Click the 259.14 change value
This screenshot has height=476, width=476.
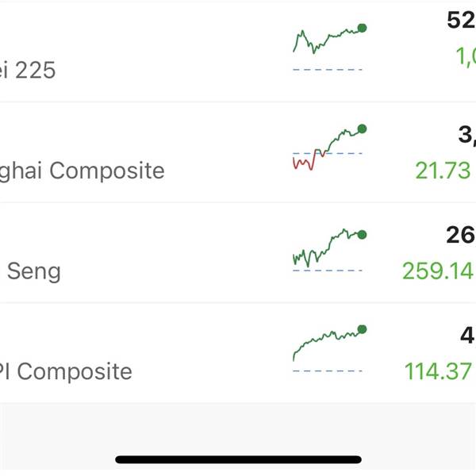(x=439, y=271)
